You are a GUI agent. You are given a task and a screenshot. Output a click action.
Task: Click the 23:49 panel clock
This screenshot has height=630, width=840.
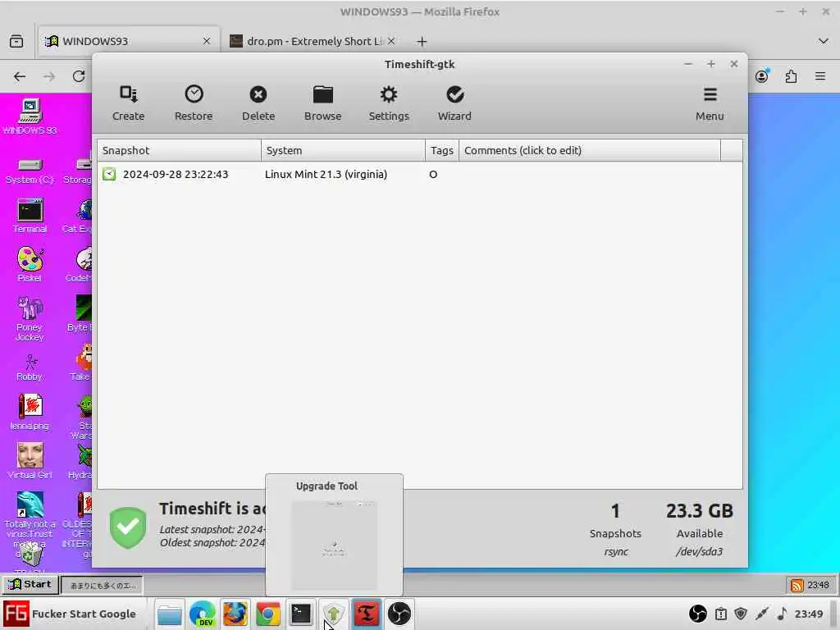[x=809, y=614]
